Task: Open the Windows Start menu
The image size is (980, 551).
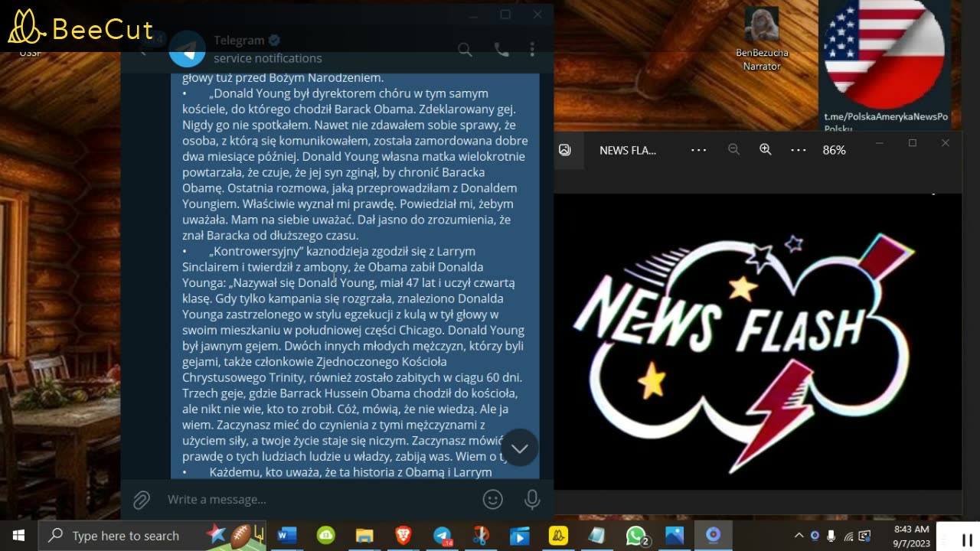Action: click(18, 536)
